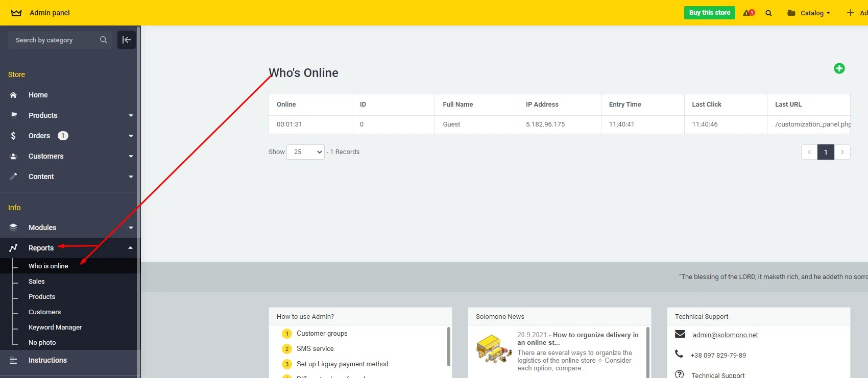868x378 pixels.
Task: Expand the Modules menu arrow
Action: (131, 228)
